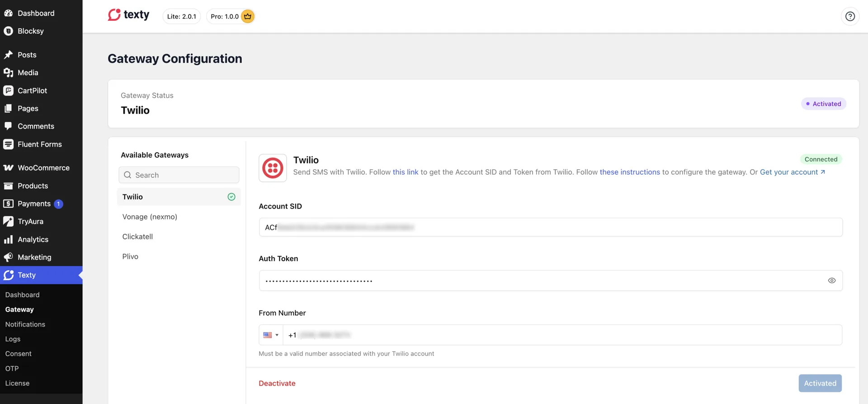Click the Auth Token input field

[x=551, y=280]
